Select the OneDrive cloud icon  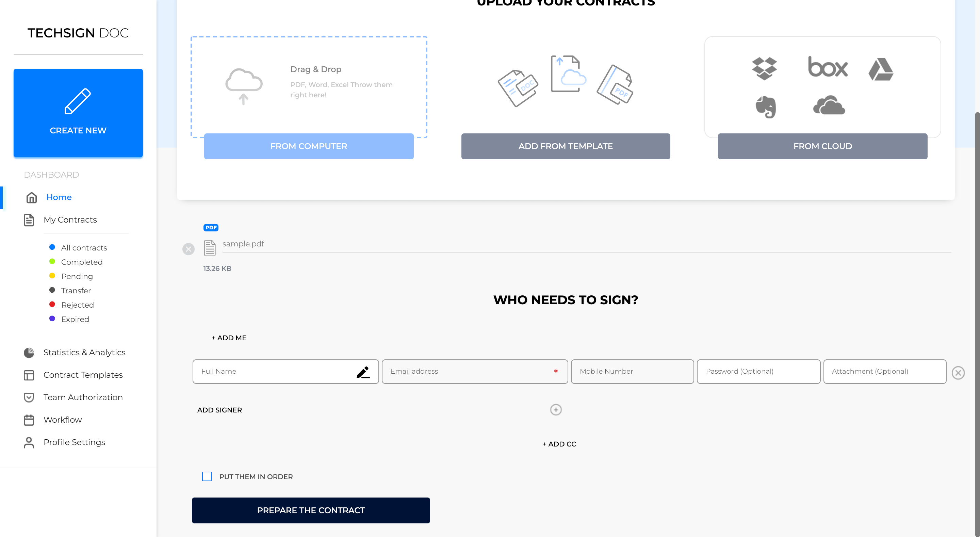pyautogui.click(x=829, y=105)
